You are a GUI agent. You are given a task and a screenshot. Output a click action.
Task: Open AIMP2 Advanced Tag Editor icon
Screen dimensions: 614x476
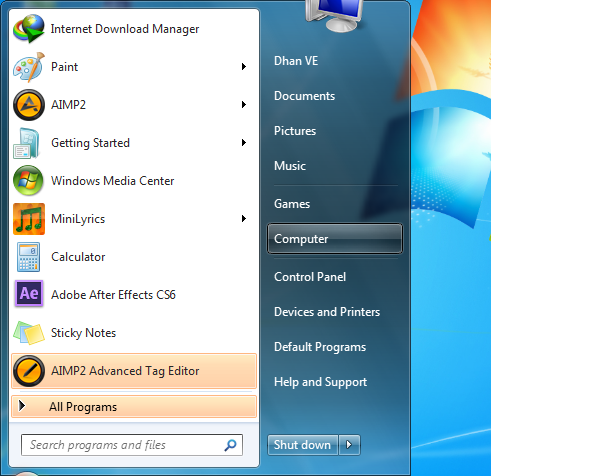pos(29,371)
